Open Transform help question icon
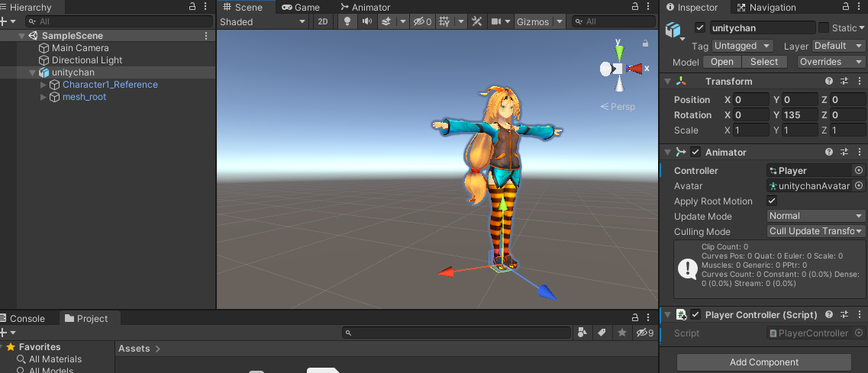 point(829,82)
